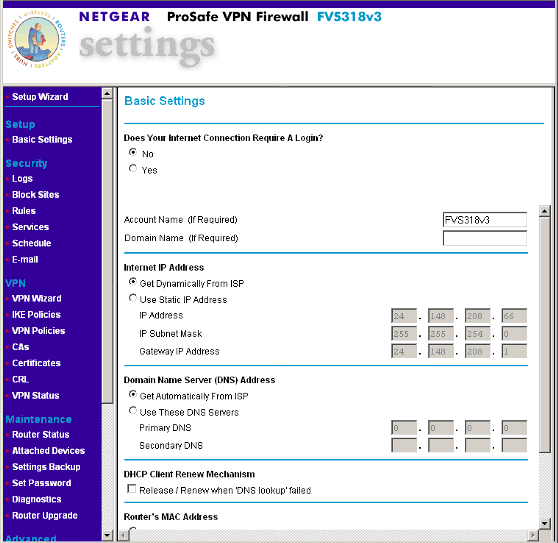The image size is (558, 543).
Task: Click Router's MAC Address heading
Action: [x=171, y=517]
